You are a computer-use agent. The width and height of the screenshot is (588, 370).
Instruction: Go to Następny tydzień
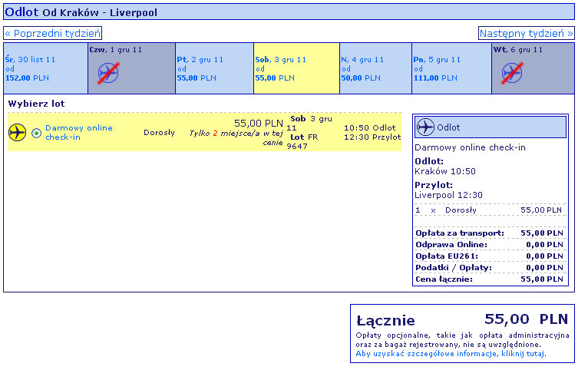pyautogui.click(x=526, y=33)
